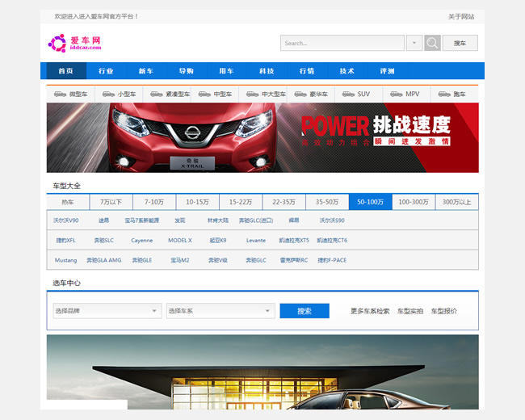Viewport: 525px width, 420px height.
Task: Click the car icon beside 豪华车
Action: click(x=300, y=94)
